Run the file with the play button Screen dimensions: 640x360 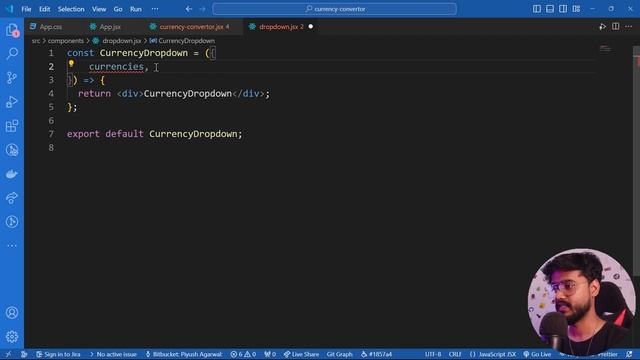click(x=602, y=27)
